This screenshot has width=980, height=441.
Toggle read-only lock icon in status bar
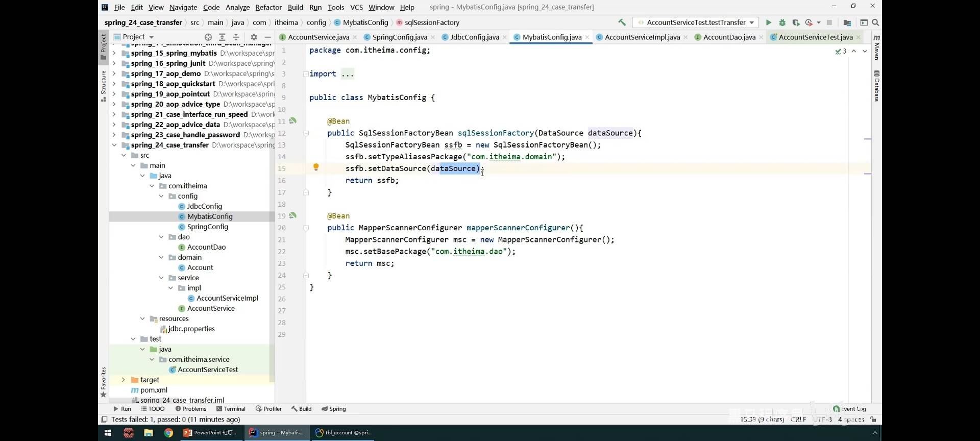[873, 420]
